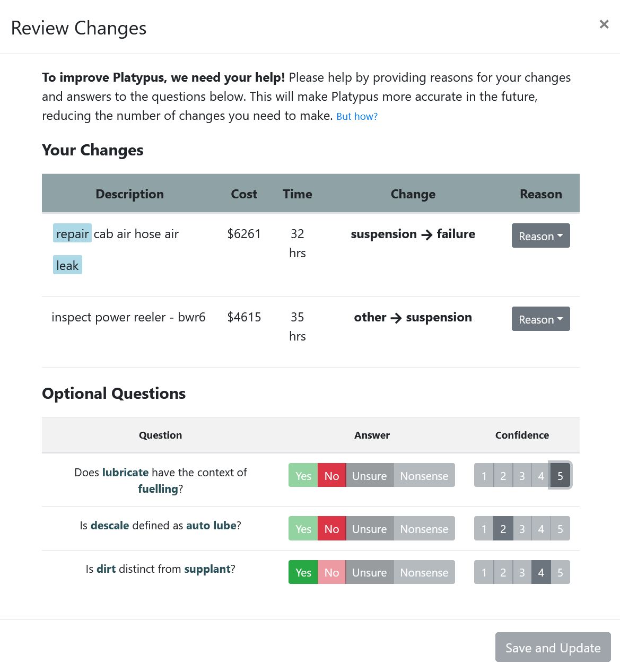Viewport: 620px width, 672px height.
Task: Set confidence 1 for the lubricate question
Action: point(484,476)
